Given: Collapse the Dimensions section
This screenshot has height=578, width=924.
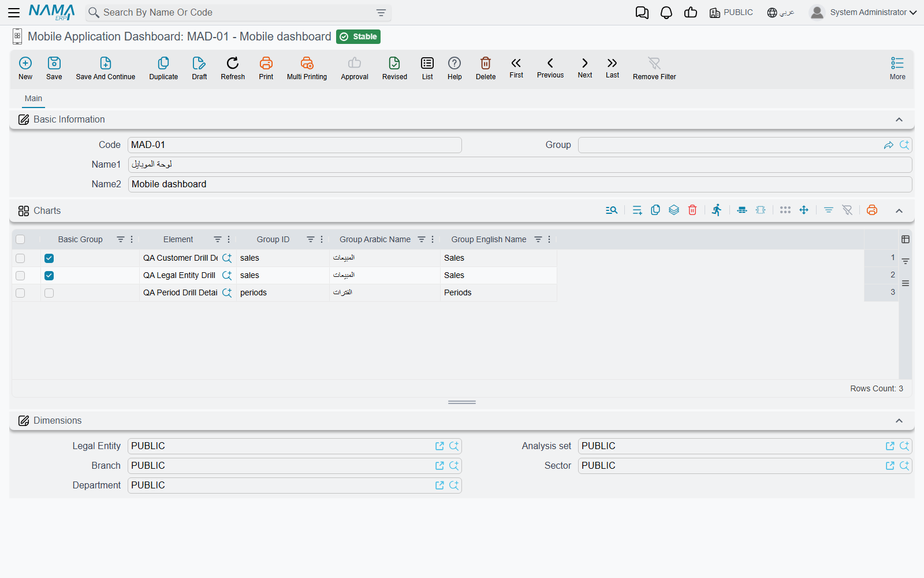Looking at the screenshot, I should tap(899, 421).
